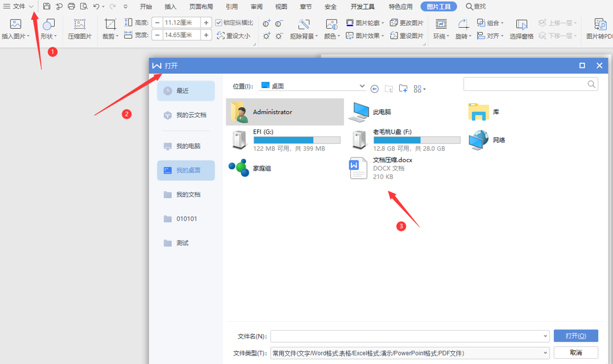Toggle the 锁定纵横比 (Lock Aspect Ratio) checkbox
The width and height of the screenshot is (613, 364).
(x=218, y=22)
